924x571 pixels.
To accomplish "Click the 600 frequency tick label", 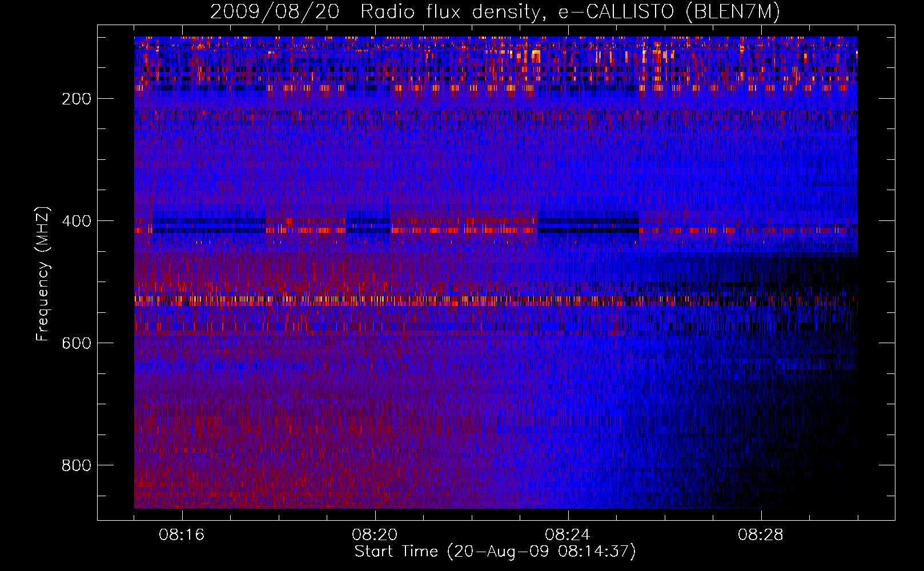I will (x=77, y=343).
